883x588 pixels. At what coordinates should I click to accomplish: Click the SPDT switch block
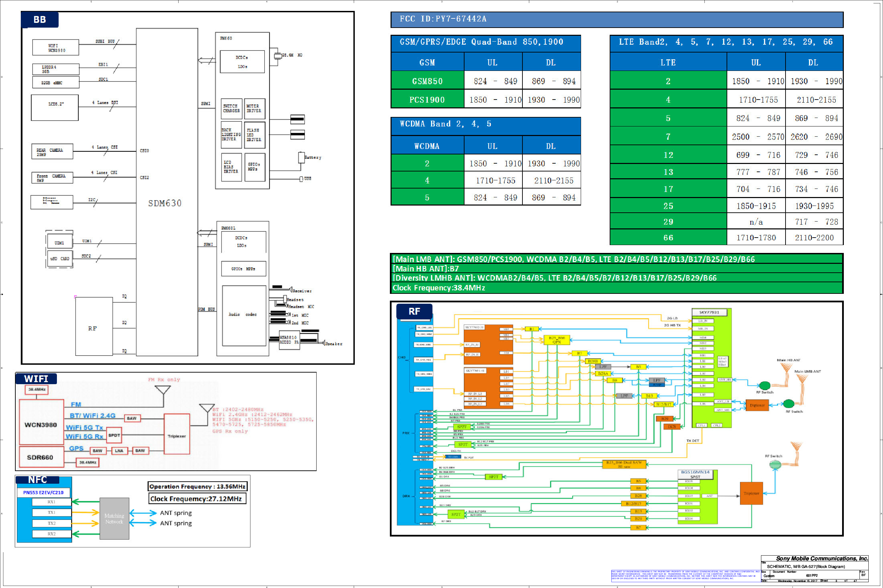[115, 435]
